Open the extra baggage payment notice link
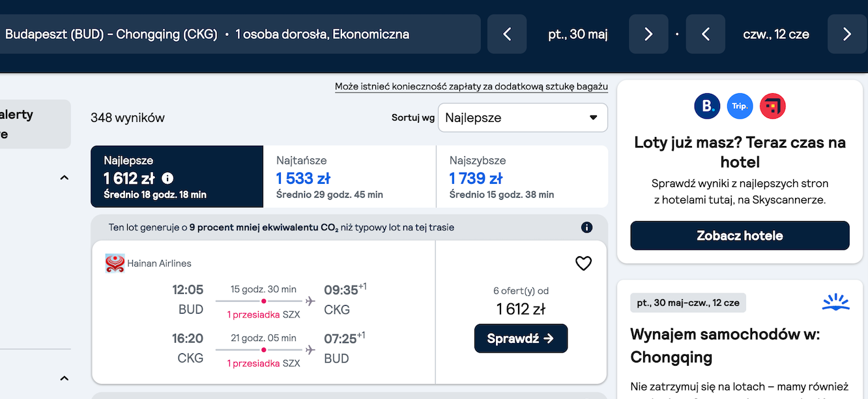 click(471, 87)
